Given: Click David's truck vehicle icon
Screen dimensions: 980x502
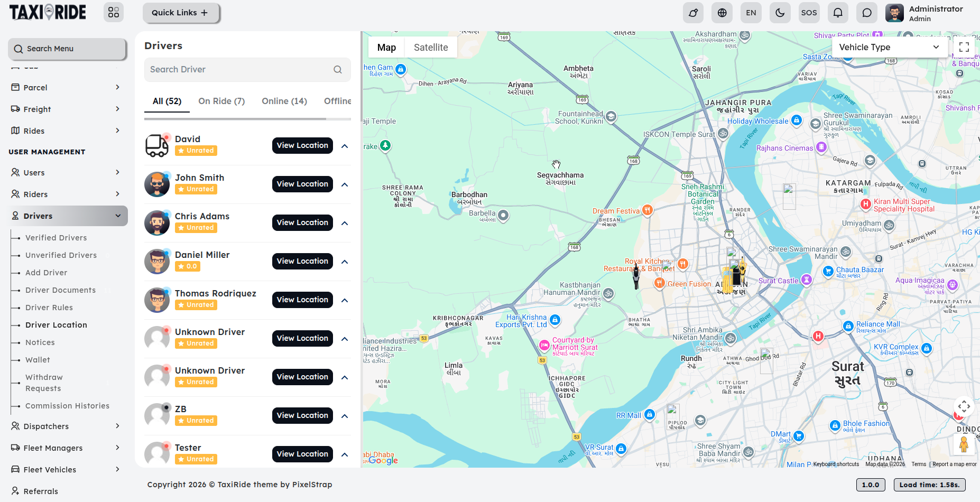Looking at the screenshot, I should 157,145.
